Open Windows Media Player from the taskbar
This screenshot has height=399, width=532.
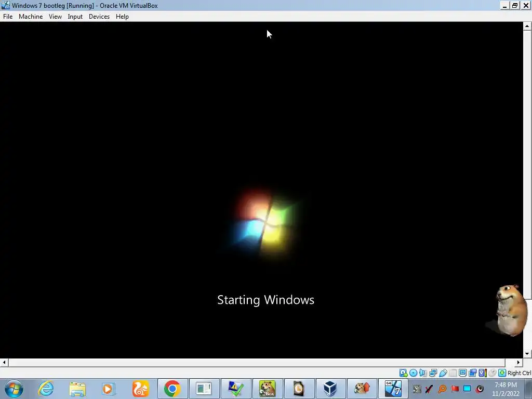[108, 389]
